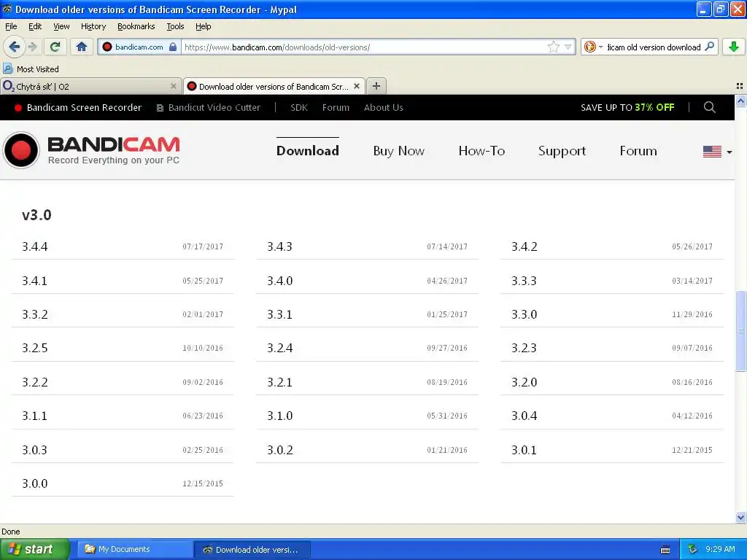
Task: Open the URL history dropdown arrow
Action: click(568, 47)
